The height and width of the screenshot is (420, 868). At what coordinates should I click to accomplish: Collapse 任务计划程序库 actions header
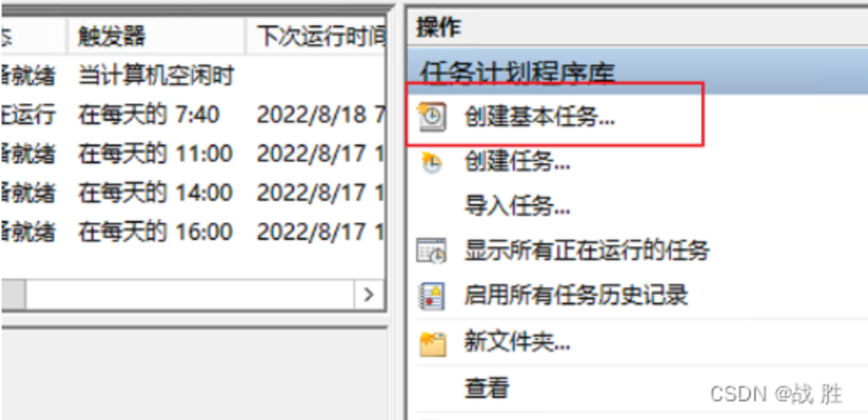tap(638, 70)
